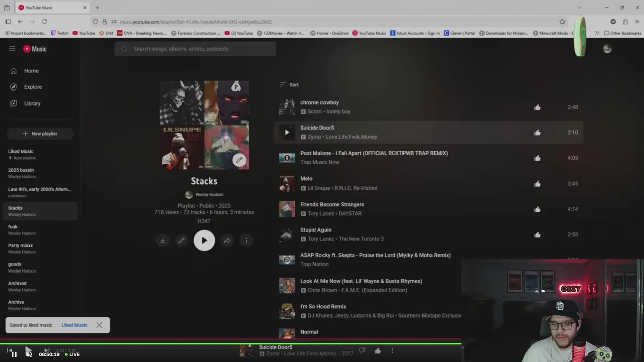This screenshot has height=362, width=644.
Task: Go back with browser back arrow
Action: [x=20, y=22]
